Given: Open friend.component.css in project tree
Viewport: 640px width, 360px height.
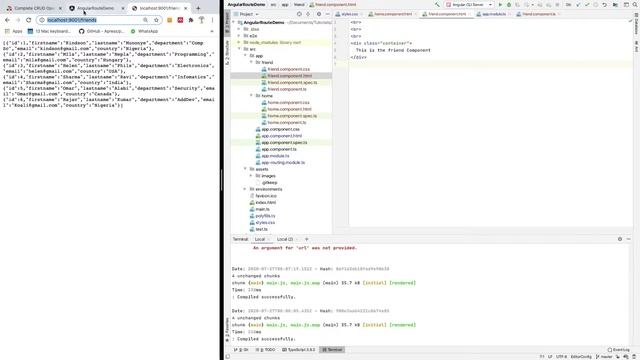Looking at the screenshot, I should 286,69.
